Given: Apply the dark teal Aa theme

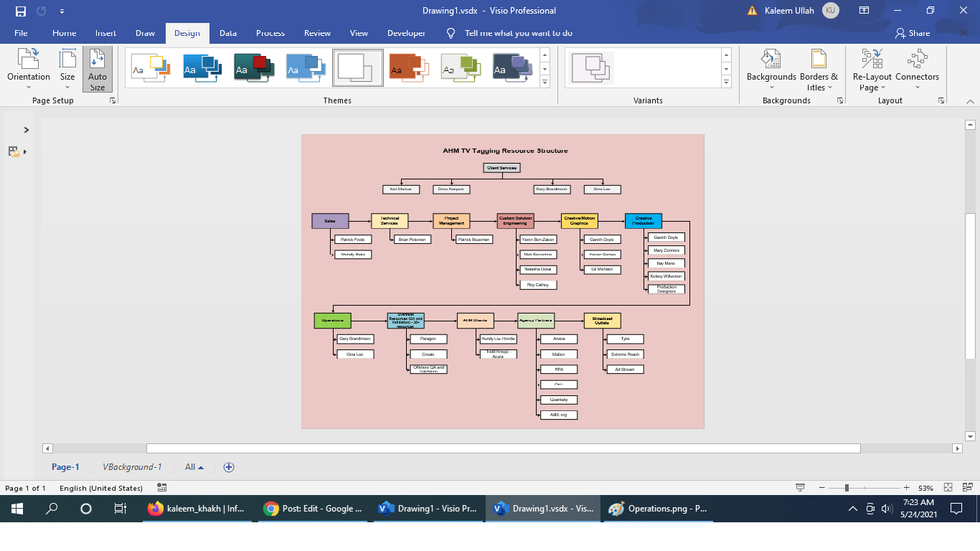Looking at the screenshot, I should point(253,68).
